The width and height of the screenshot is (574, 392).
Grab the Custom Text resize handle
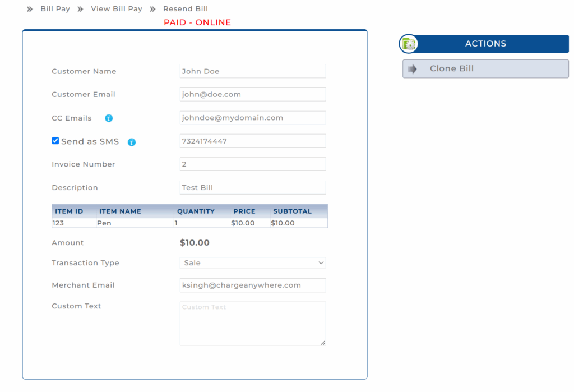(323, 343)
